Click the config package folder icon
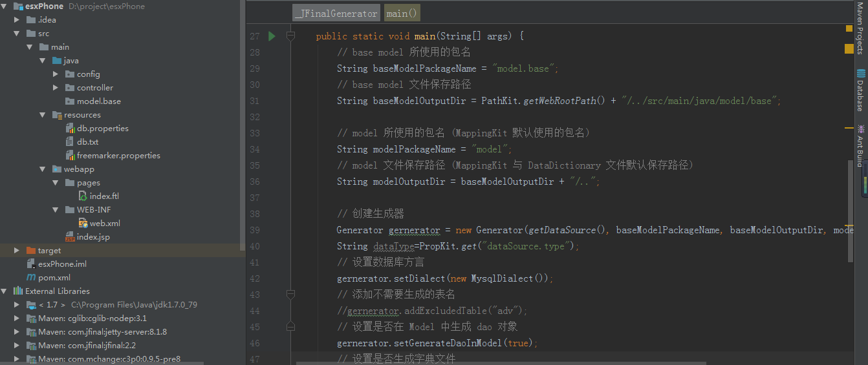 pos(70,74)
